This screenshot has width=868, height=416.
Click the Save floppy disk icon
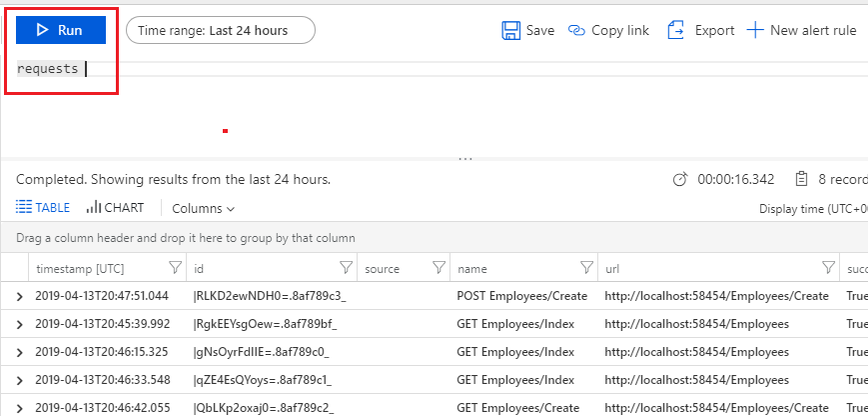point(511,30)
